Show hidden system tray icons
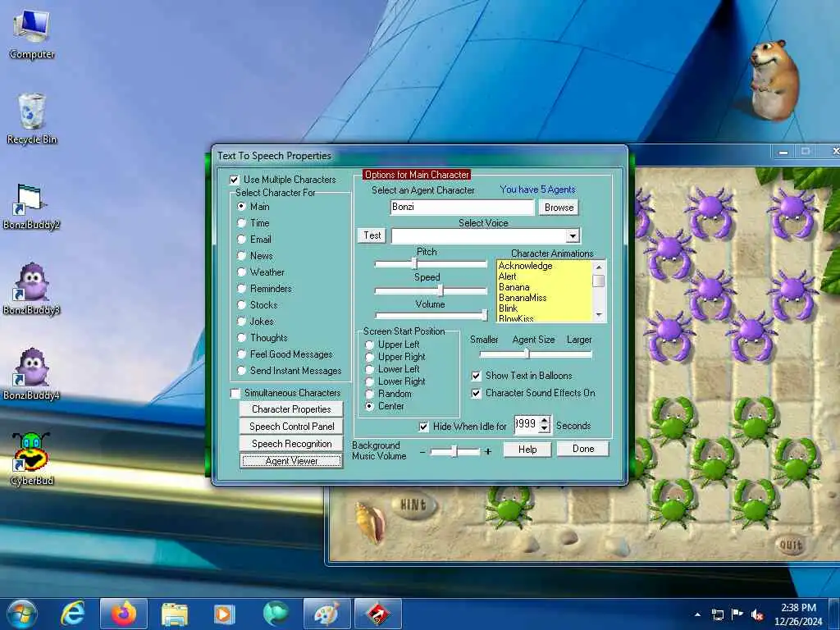840x630 pixels. 697,614
